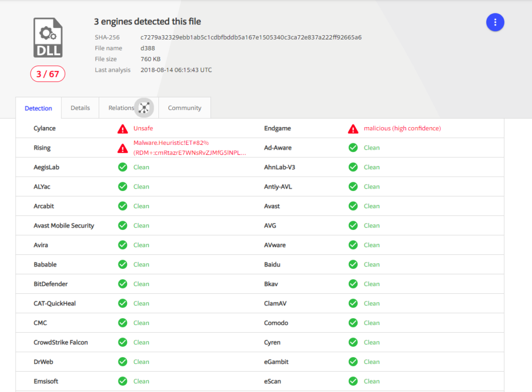Click the Cylance engine name
Screen dimensions: 532x392
45,128
